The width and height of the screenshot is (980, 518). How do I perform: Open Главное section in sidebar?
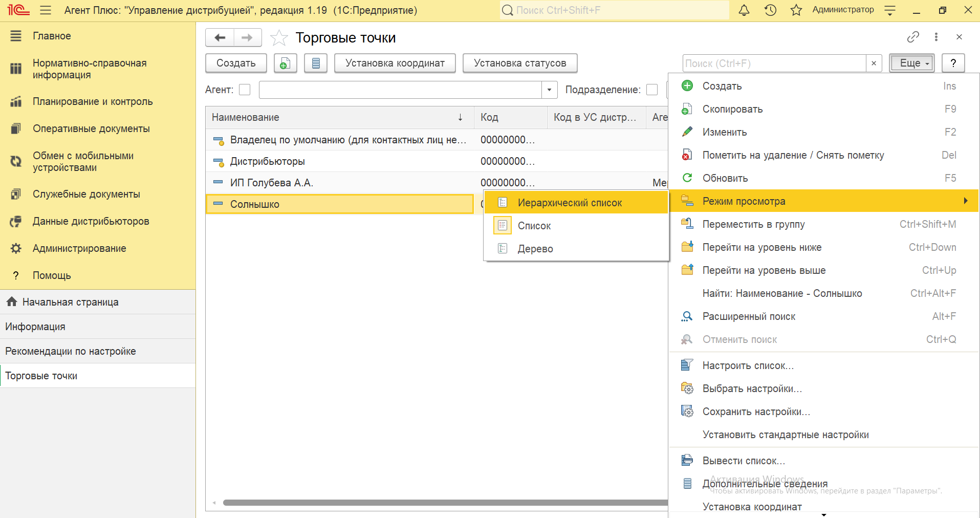[x=98, y=36]
